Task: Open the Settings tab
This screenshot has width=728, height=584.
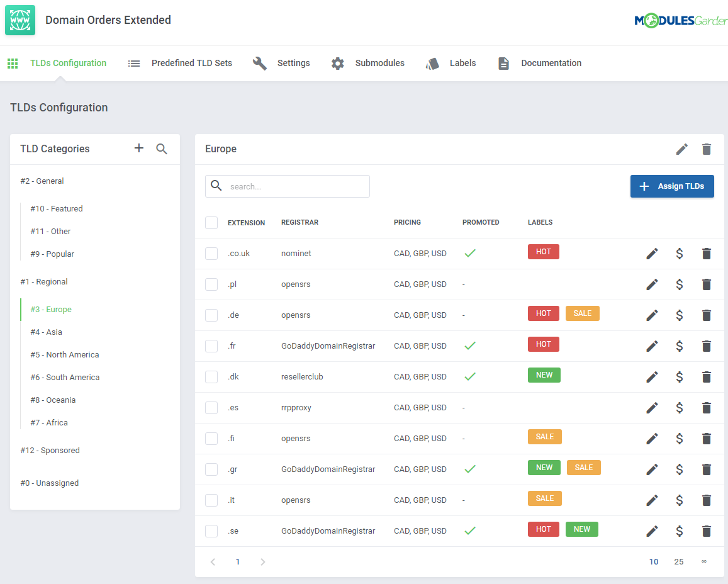Action: point(281,63)
